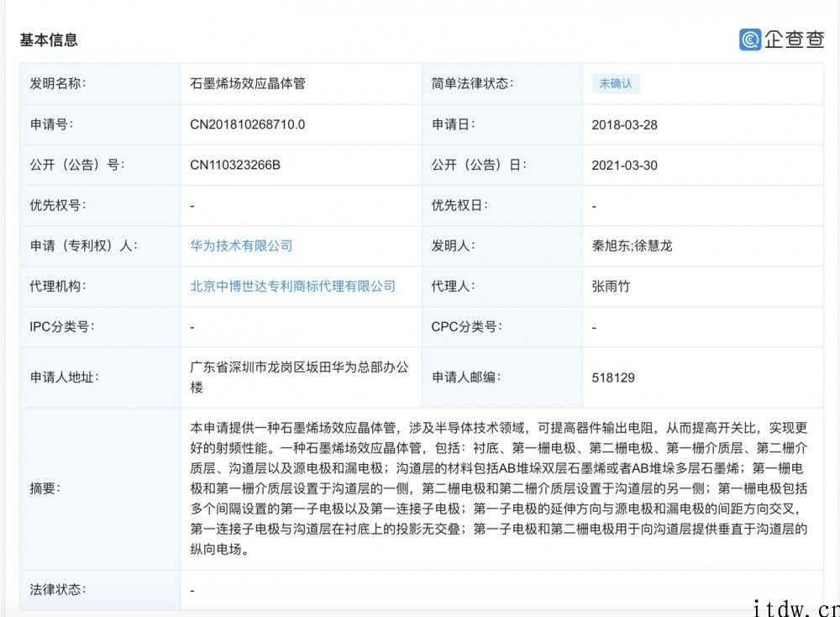Click the 法律状态 row label
Image resolution: width=840 pixels, height=617 pixels.
point(57,589)
